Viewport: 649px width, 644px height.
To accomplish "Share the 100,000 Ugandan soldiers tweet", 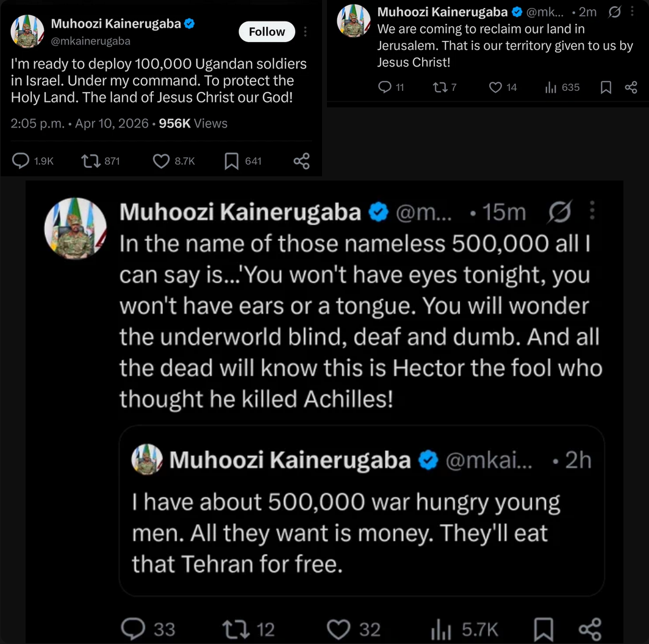I will [301, 161].
